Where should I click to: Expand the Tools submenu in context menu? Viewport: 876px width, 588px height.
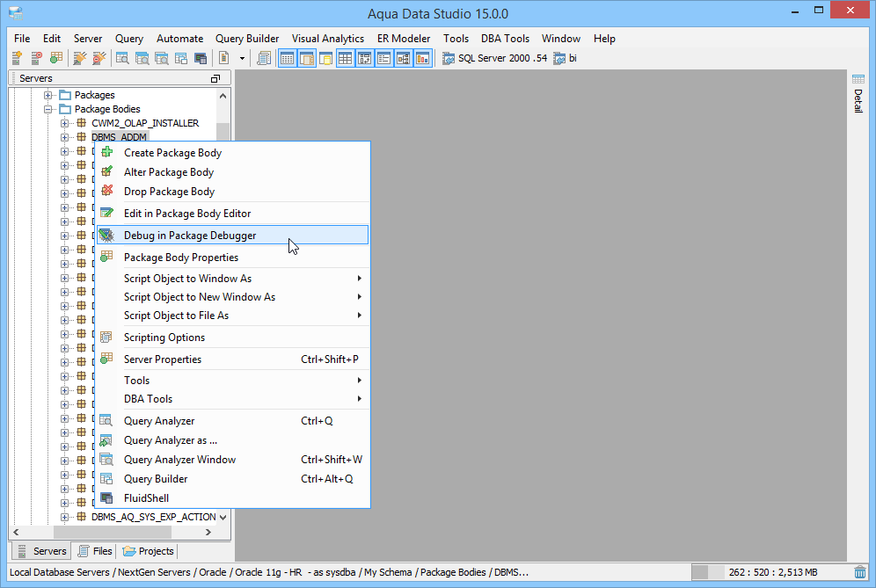(232, 381)
